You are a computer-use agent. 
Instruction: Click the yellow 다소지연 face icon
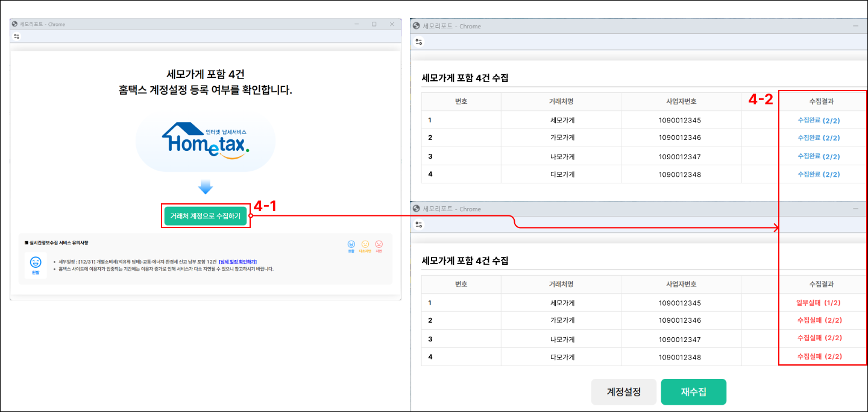click(365, 244)
